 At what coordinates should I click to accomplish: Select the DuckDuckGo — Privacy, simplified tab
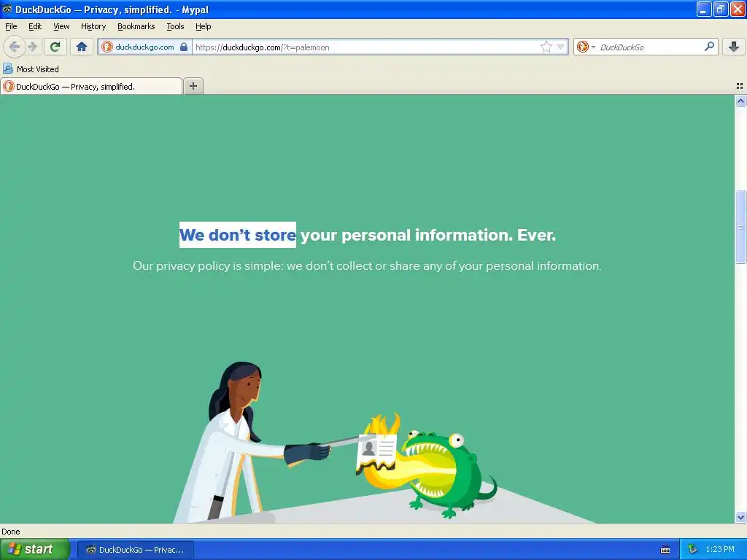pos(91,86)
